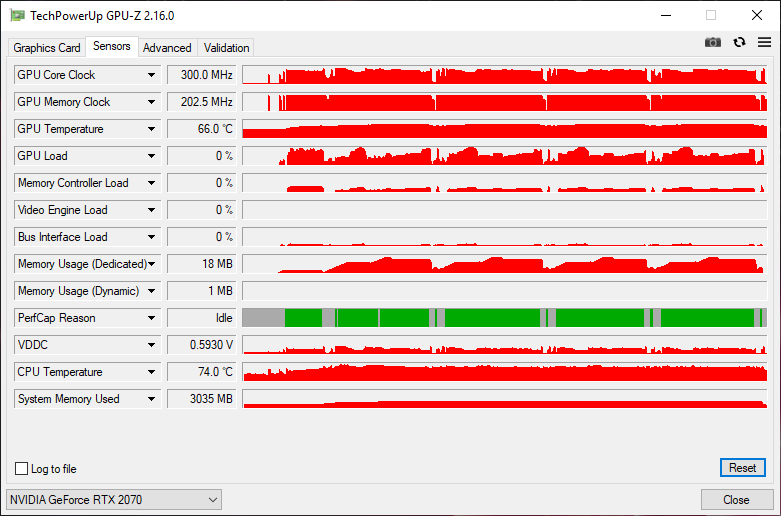Click the 0.5930 V VDDC value

click(202, 345)
